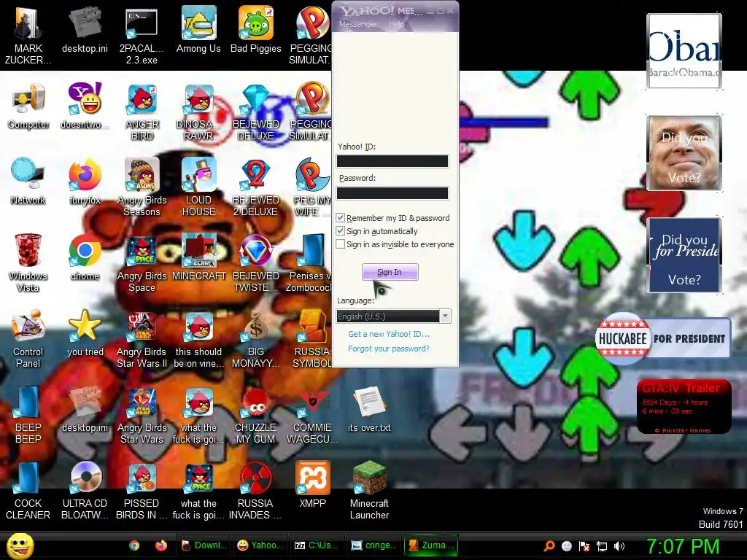Switch to cringe... taskbar window
This screenshot has height=560, width=747.
point(373,545)
